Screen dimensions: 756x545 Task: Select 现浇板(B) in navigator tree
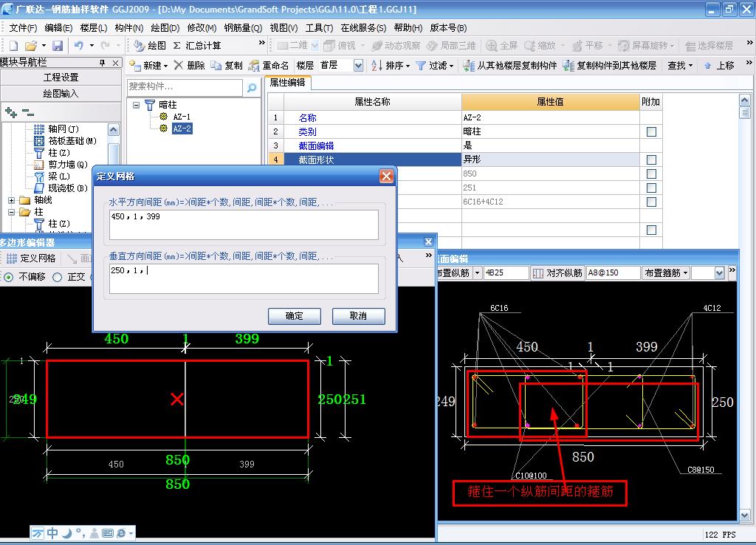[x=67, y=188]
